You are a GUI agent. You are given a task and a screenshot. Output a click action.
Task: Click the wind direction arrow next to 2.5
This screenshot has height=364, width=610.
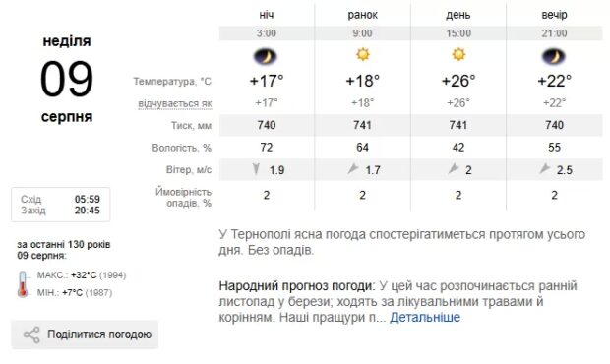544,169
